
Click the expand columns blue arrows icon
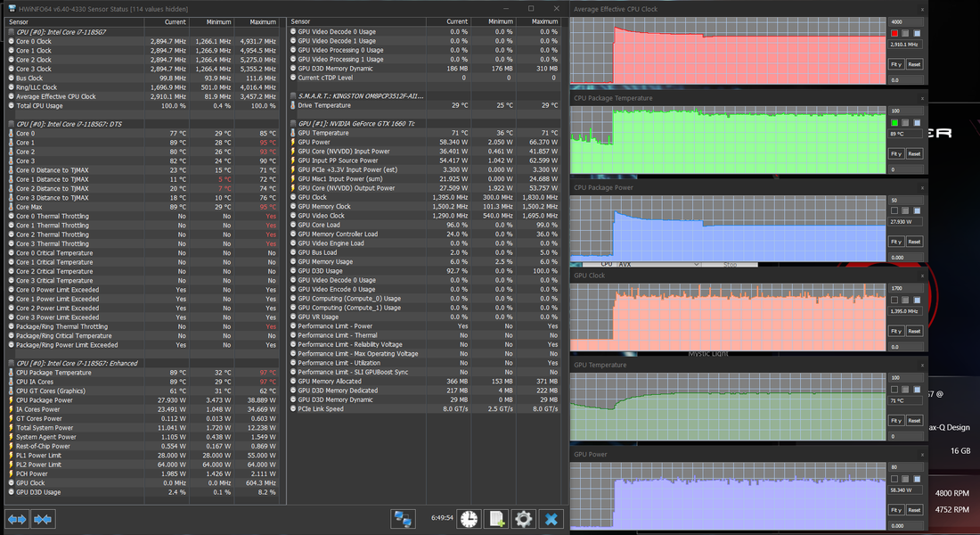pyautogui.click(x=17, y=519)
